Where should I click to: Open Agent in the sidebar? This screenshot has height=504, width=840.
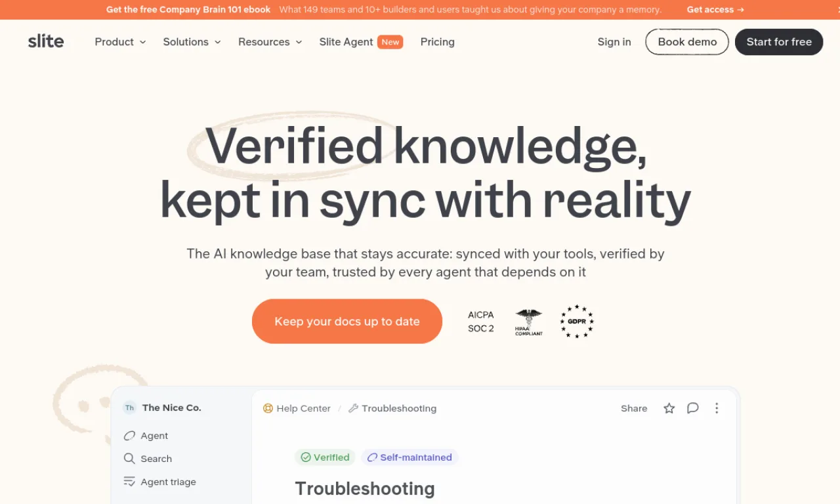pyautogui.click(x=154, y=436)
